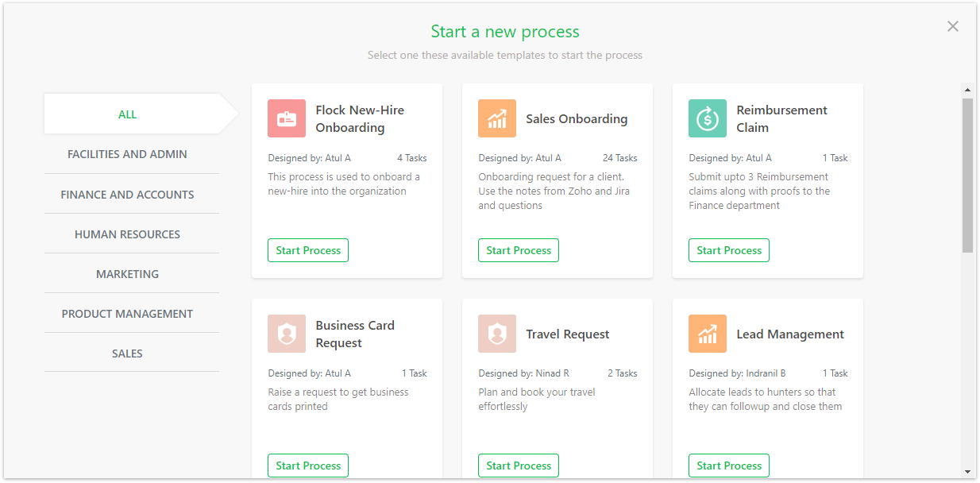This screenshot has width=980, height=483.
Task: Click the Lead Management title
Action: (x=790, y=334)
